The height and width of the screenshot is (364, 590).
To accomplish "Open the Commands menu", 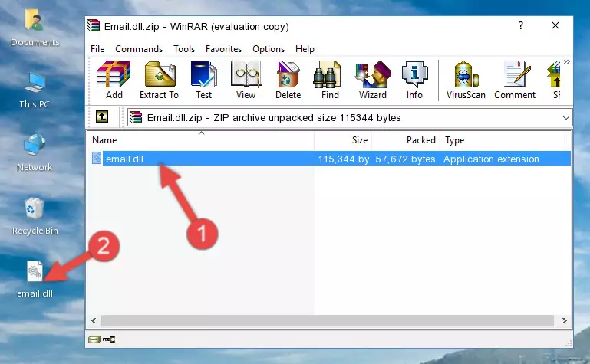I will (139, 49).
